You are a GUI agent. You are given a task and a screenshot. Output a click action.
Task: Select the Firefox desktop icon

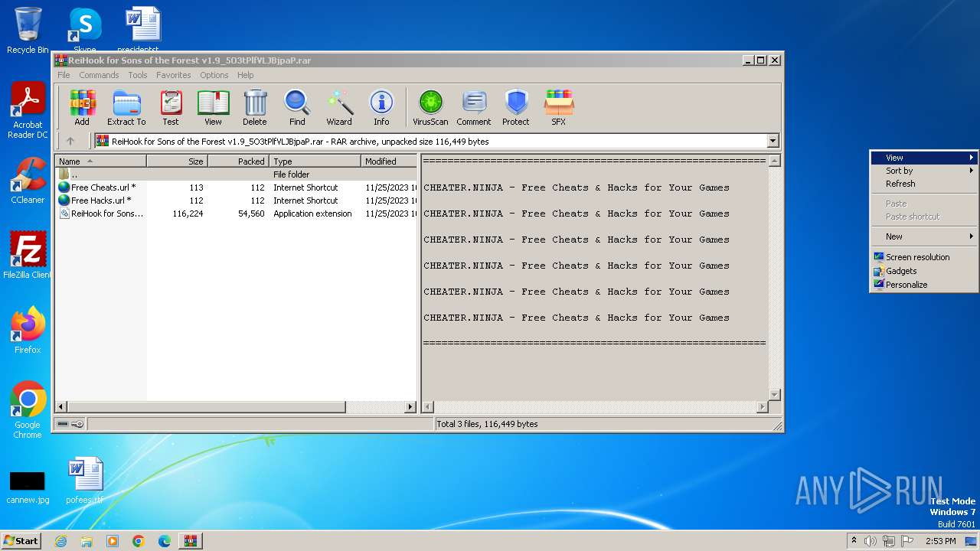click(28, 330)
